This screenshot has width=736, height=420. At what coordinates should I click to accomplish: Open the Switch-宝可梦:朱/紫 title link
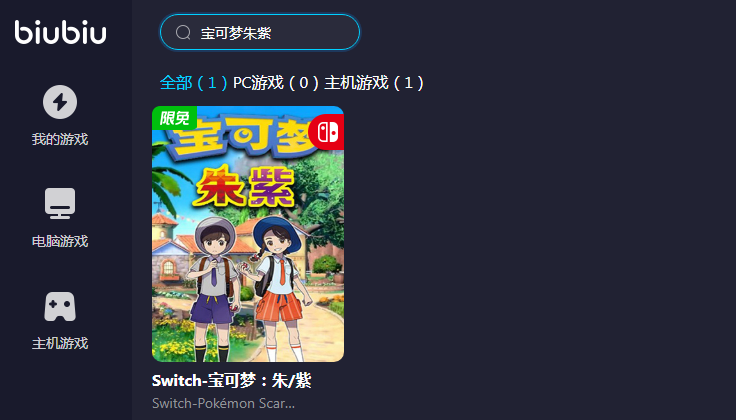pyautogui.click(x=231, y=381)
